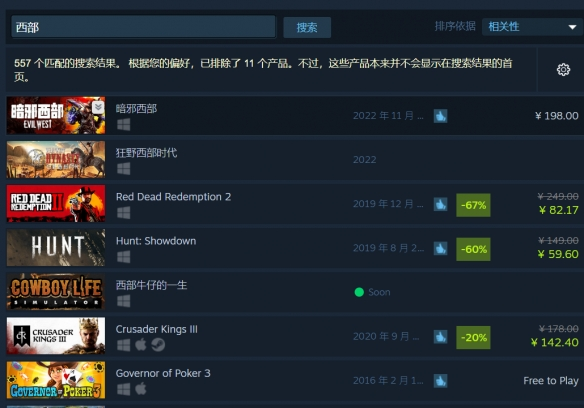Click review icon for Governor of Poker 3

pos(440,381)
